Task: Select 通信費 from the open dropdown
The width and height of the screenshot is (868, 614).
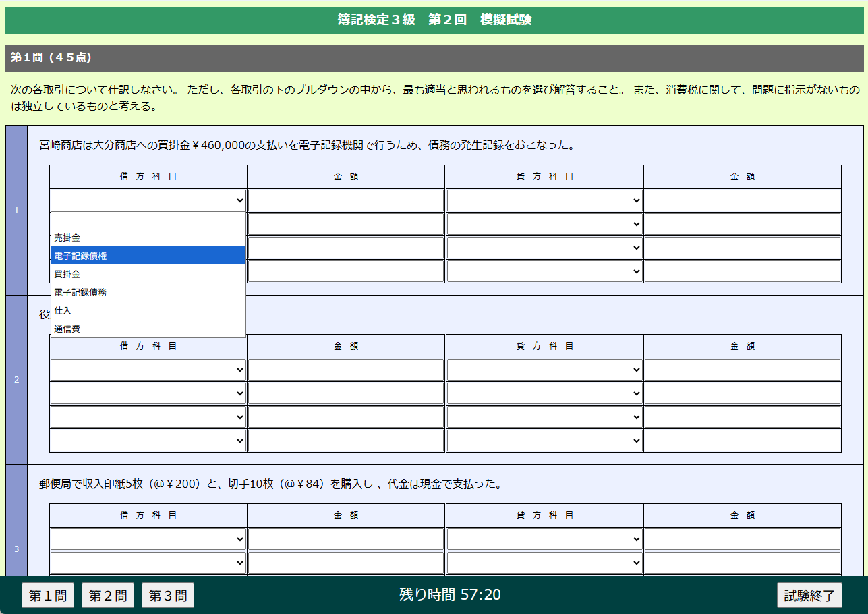Action: 148,329
